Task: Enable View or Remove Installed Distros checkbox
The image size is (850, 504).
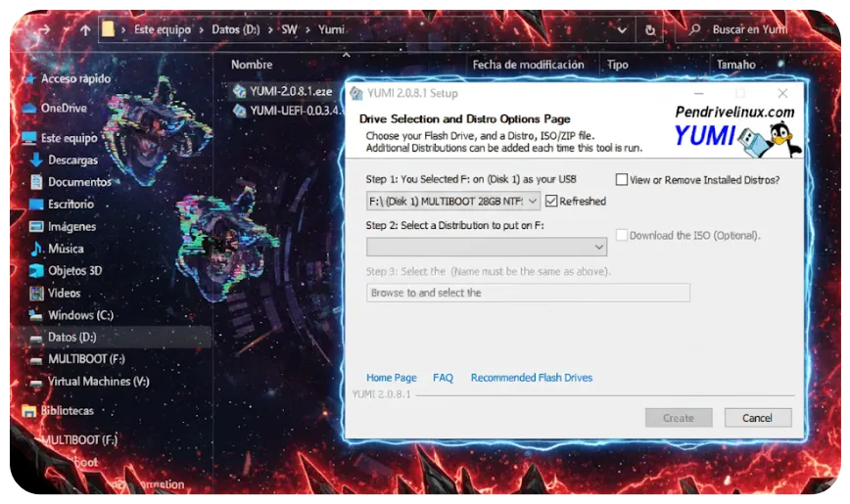Action: [x=622, y=180]
